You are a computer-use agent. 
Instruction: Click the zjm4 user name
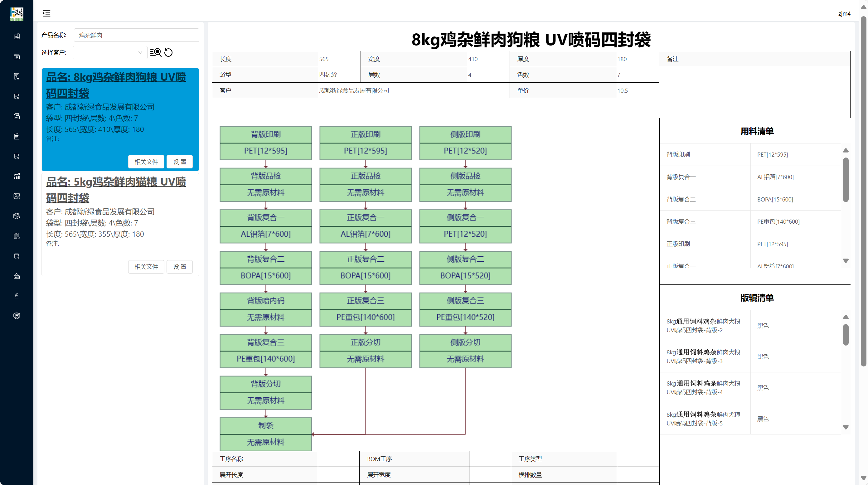pyautogui.click(x=844, y=14)
